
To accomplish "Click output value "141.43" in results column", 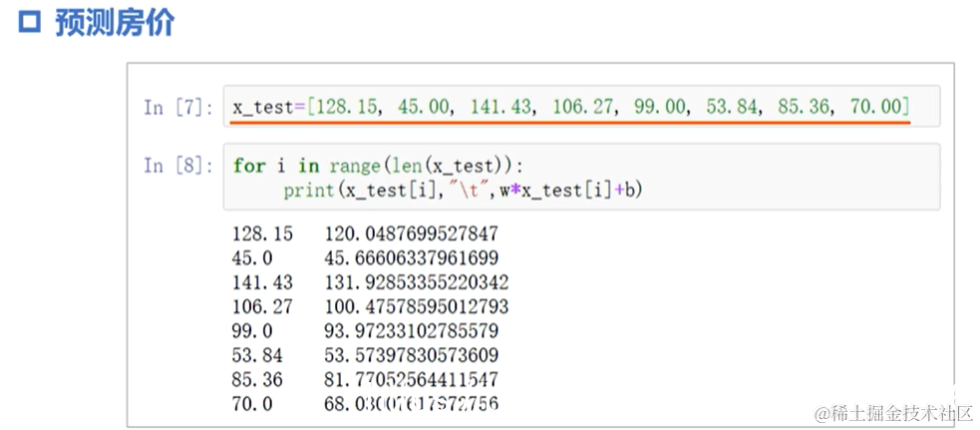I will (x=262, y=282).
